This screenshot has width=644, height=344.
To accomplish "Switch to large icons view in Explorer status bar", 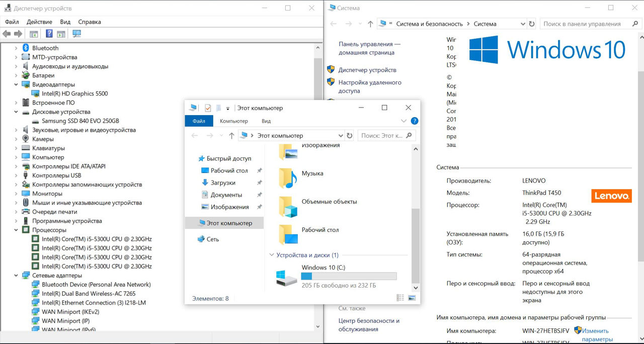I will click(x=412, y=298).
